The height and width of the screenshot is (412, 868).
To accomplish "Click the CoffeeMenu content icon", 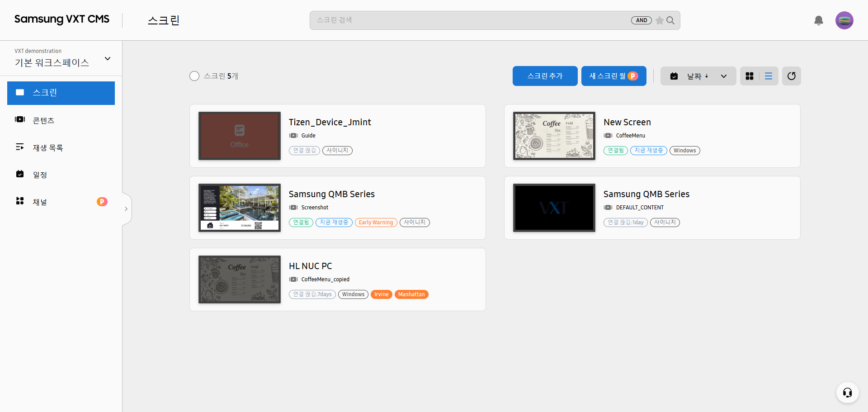I will 608,136.
